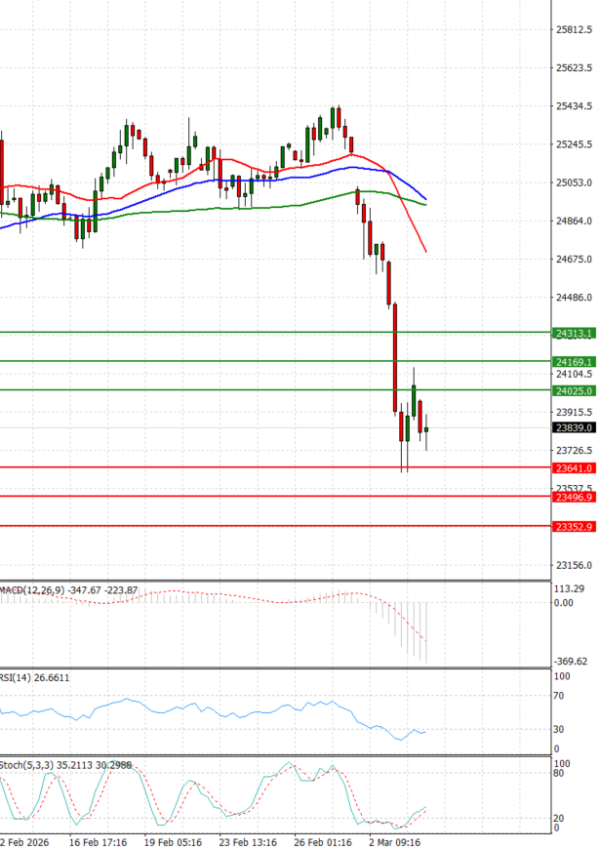Select the current price tag 23839.0
The height and width of the screenshot is (849, 600).
pyautogui.click(x=574, y=427)
